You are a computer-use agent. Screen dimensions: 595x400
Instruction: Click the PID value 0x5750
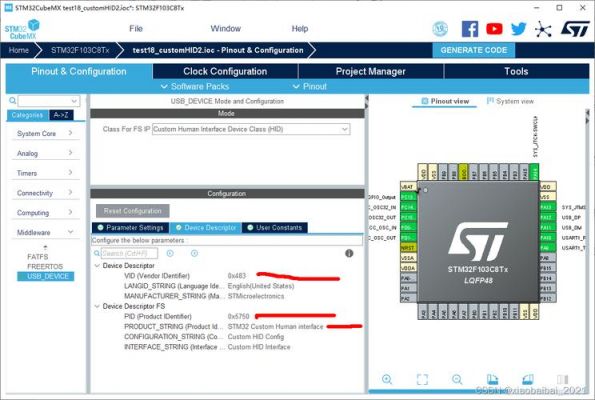[x=239, y=316]
